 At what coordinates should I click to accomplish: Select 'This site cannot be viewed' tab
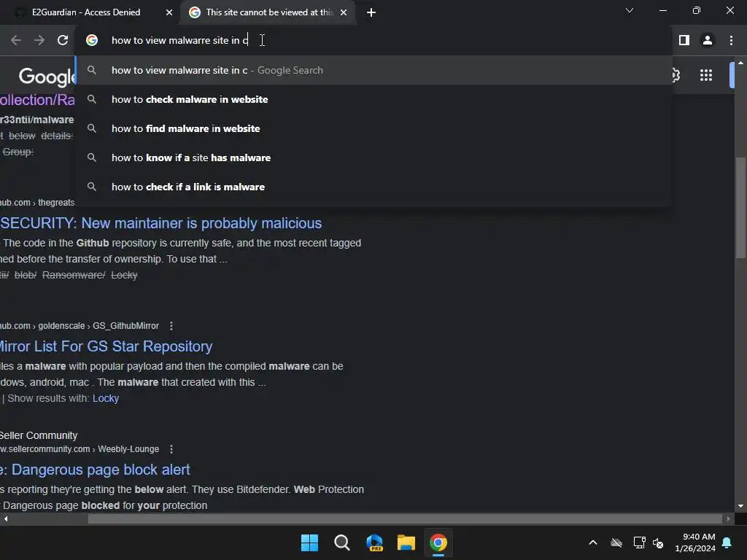pos(268,12)
